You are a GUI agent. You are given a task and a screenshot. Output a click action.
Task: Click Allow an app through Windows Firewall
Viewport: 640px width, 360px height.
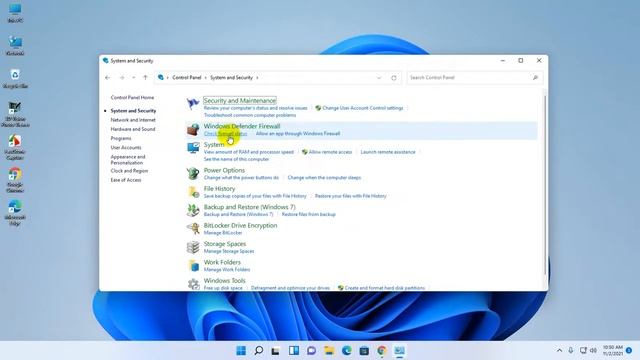[298, 133]
